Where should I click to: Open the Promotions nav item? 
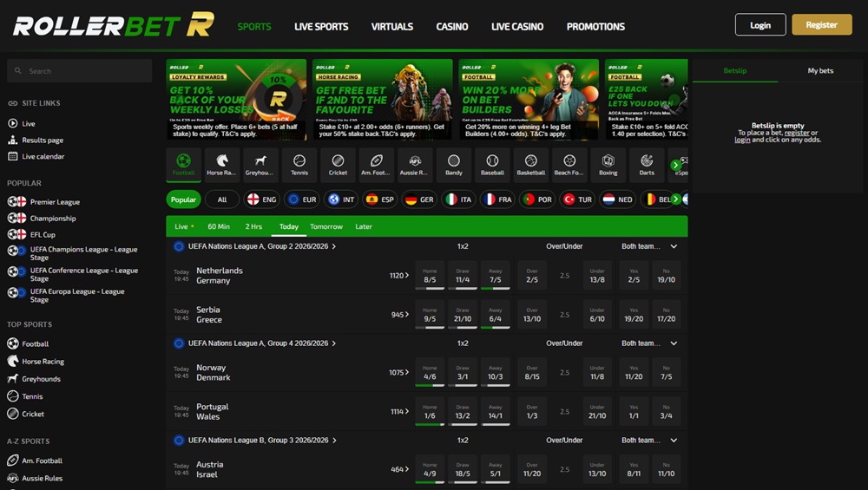coord(595,27)
